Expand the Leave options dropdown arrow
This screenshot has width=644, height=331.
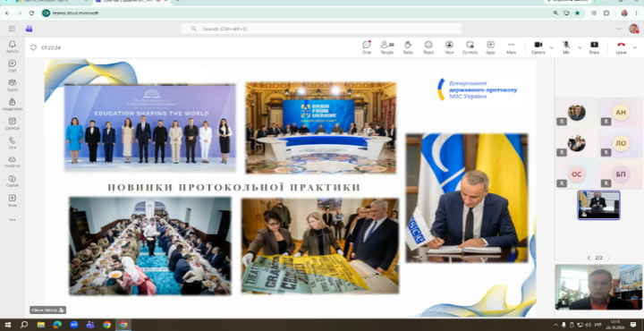tap(633, 47)
